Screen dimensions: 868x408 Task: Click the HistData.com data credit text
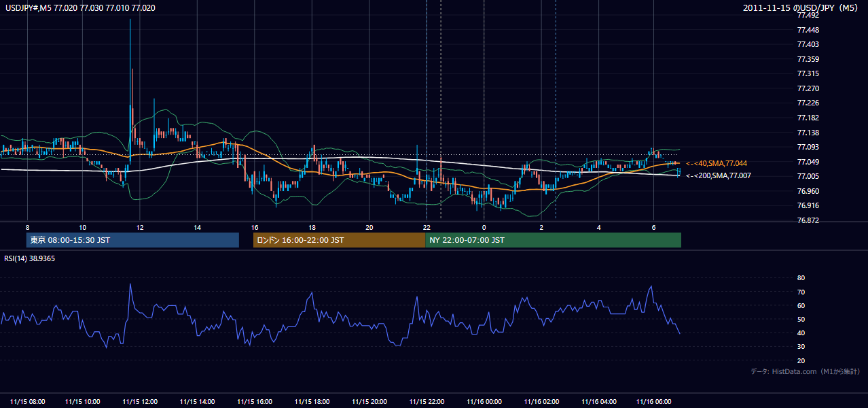tap(806, 371)
